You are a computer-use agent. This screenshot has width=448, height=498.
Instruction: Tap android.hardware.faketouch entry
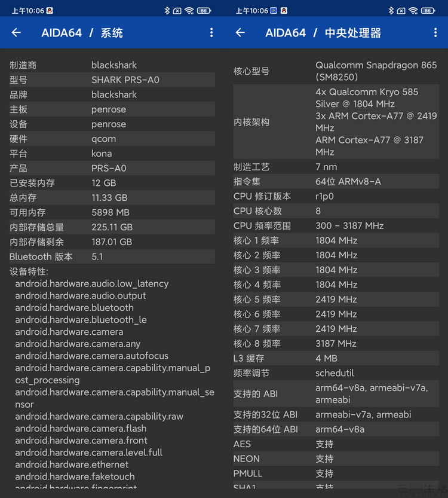click(x=75, y=476)
